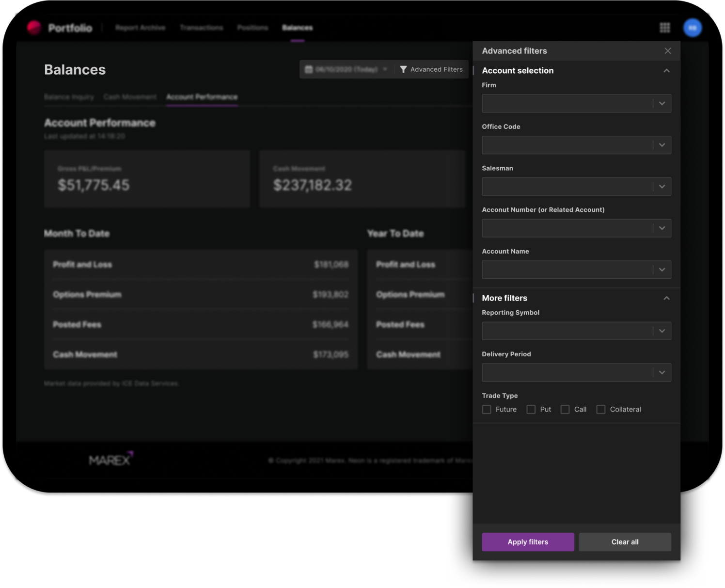Select the Account Performance tab
The width and height of the screenshot is (725, 588).
[202, 97]
